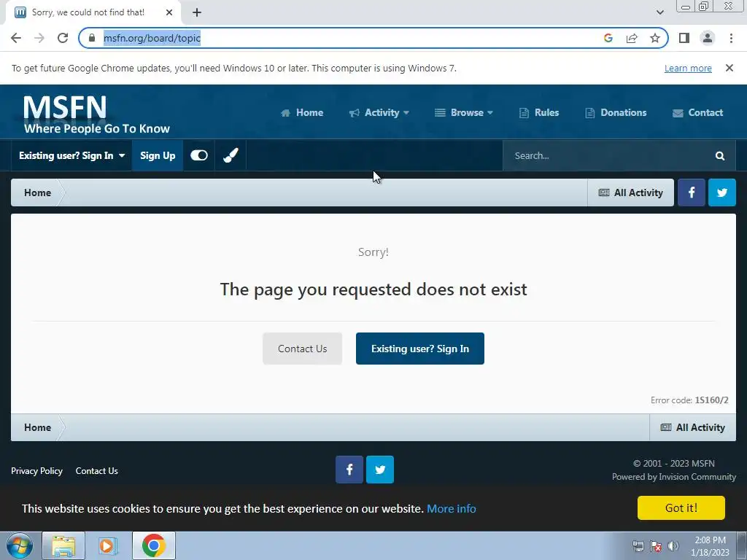The width and height of the screenshot is (747, 560).
Task: Open the Windows Start menu
Action: [18, 545]
